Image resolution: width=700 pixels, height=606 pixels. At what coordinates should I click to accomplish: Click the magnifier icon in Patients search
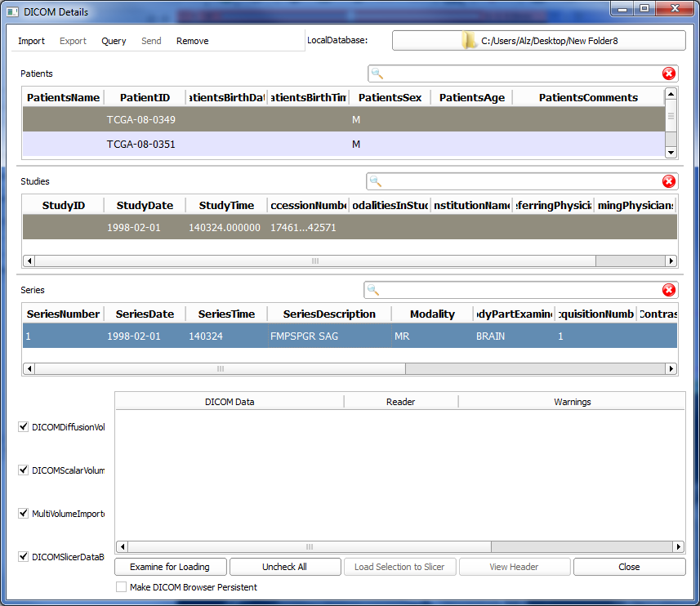point(377,74)
